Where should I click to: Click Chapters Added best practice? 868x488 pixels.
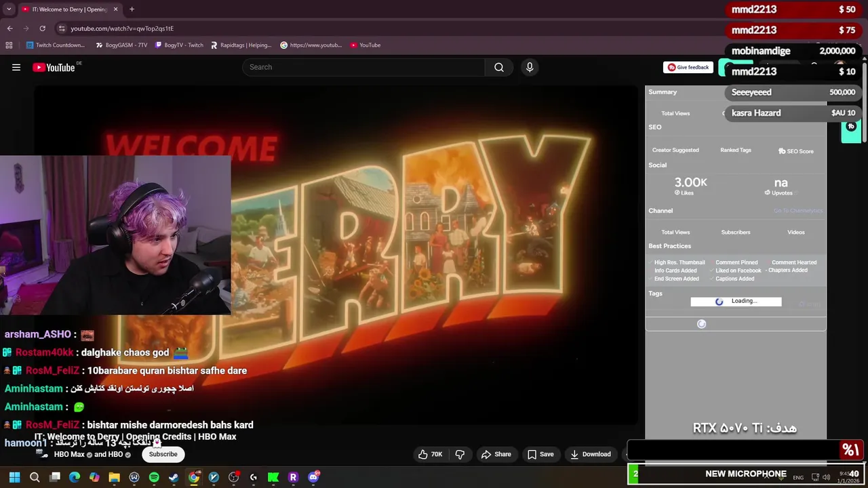click(x=787, y=270)
